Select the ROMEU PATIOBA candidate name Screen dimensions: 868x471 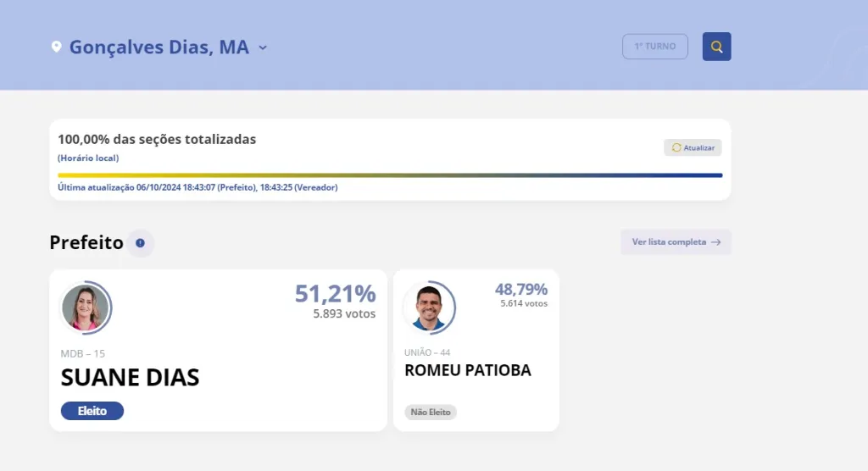pos(468,370)
